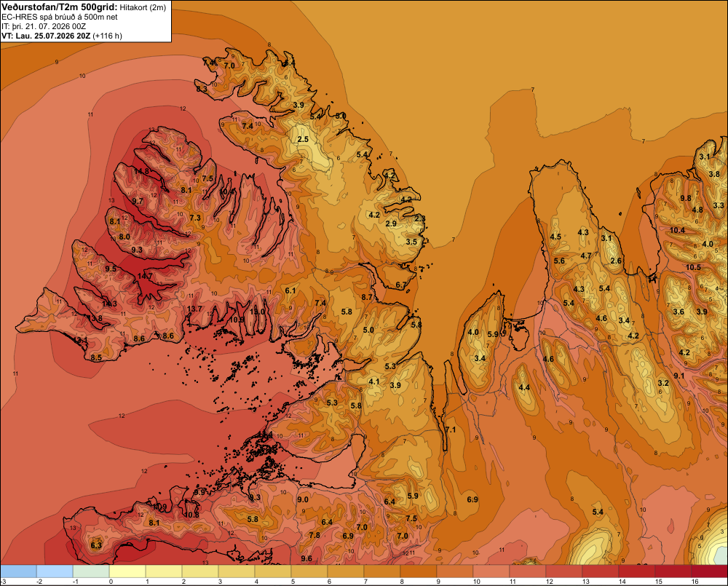
Task: Select the 9.6 temperature label at the bottom
Action: point(306,558)
